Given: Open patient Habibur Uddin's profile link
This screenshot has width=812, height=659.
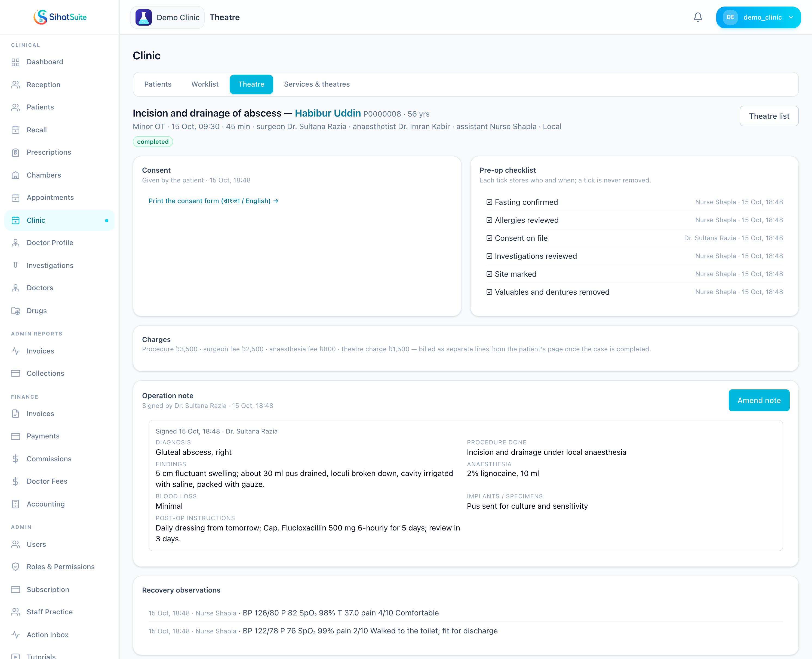Looking at the screenshot, I should pos(328,113).
